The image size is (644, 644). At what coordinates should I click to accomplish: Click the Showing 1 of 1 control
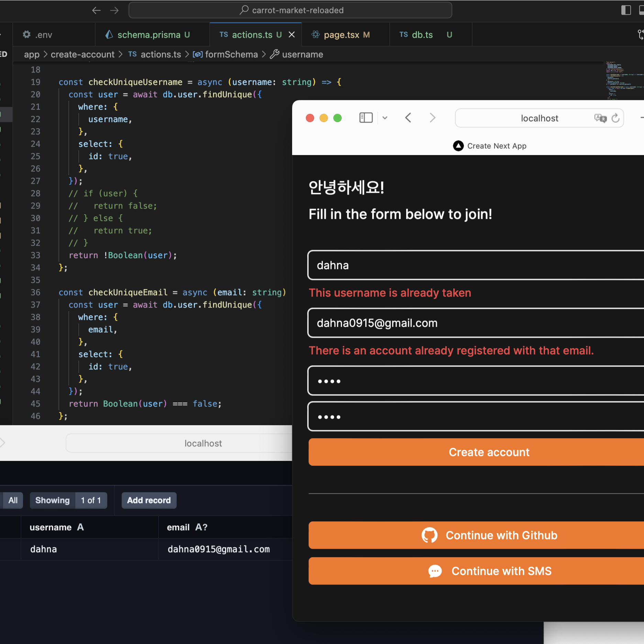(68, 500)
